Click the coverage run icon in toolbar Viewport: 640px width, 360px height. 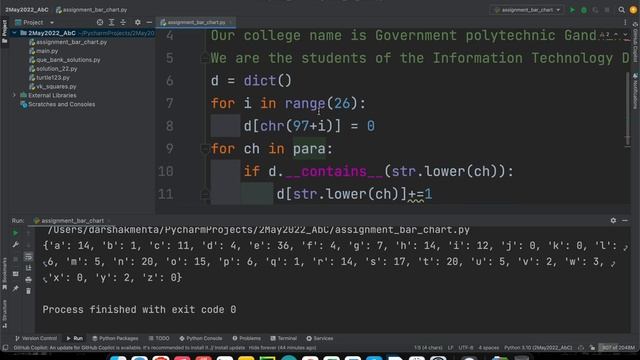point(596,10)
